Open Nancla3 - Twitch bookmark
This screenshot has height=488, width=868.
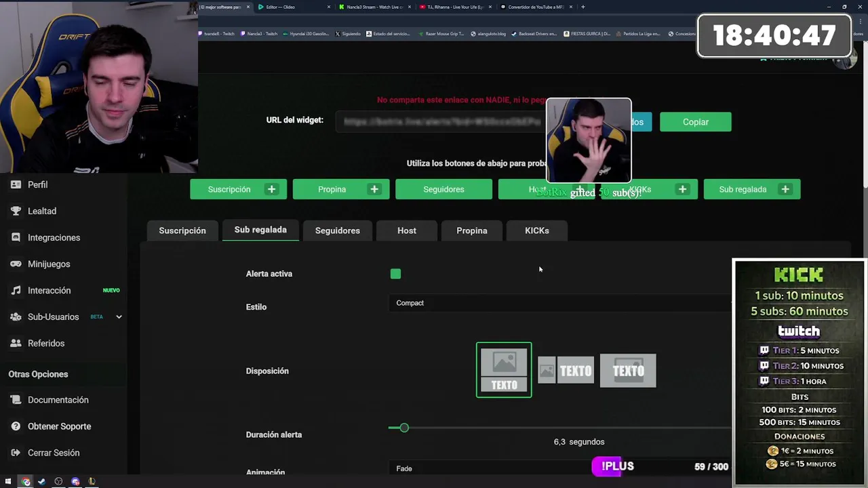point(259,33)
